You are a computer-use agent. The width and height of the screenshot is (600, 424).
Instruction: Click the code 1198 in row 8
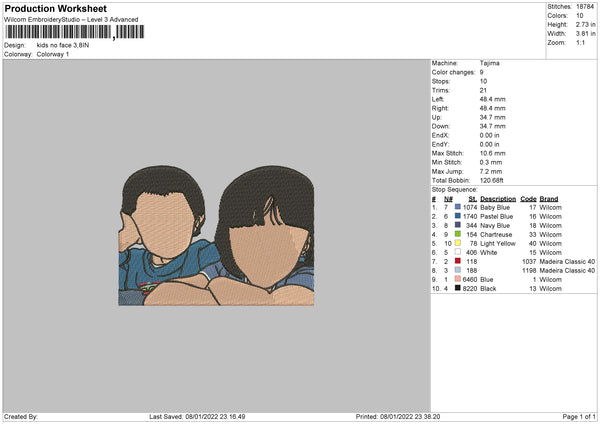coord(529,271)
